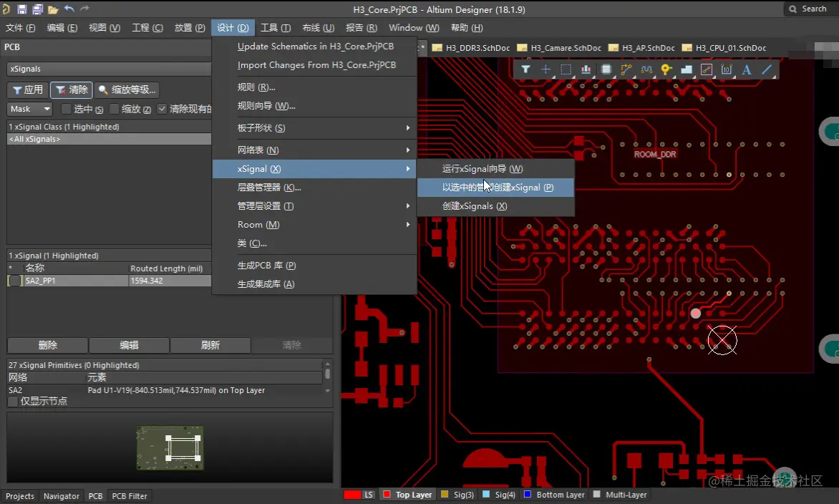Switch to H3_DDR3.SchDoc tab

471,48
